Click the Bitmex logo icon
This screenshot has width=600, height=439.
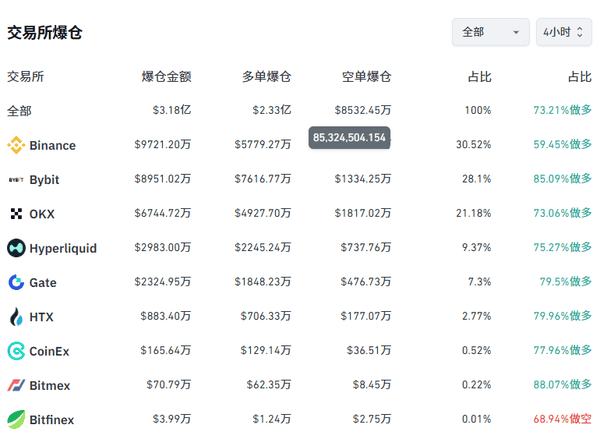(16, 386)
